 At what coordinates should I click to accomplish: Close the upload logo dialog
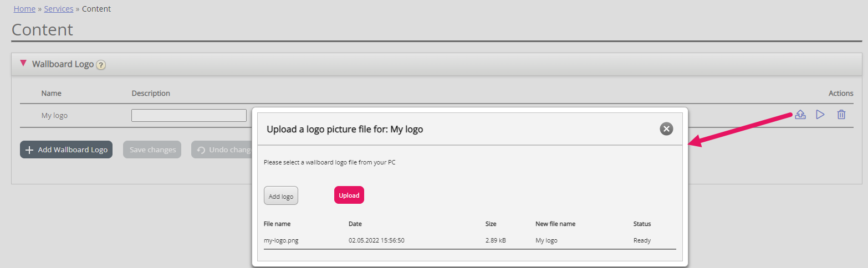pos(666,129)
